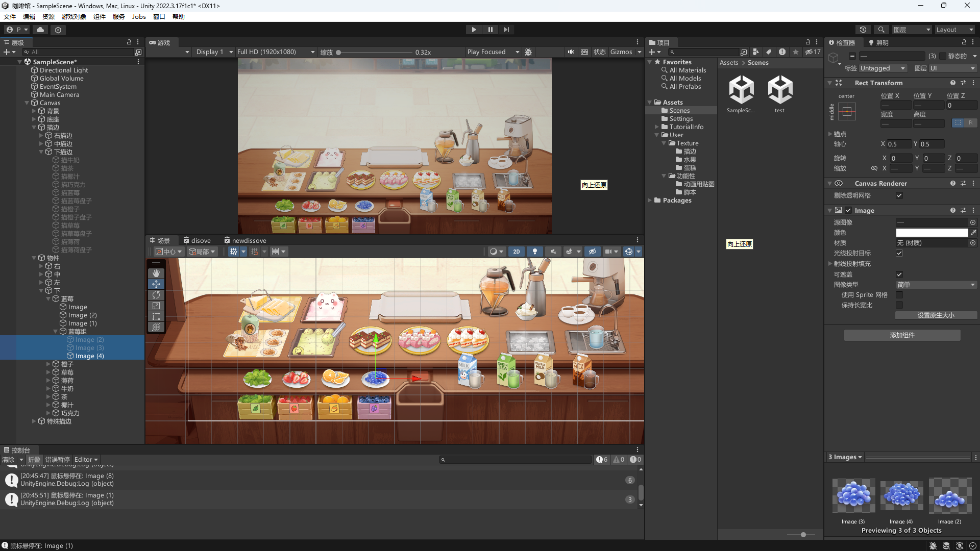Click the cloud services icon
The height and width of the screenshot is (551, 980).
[40, 30]
